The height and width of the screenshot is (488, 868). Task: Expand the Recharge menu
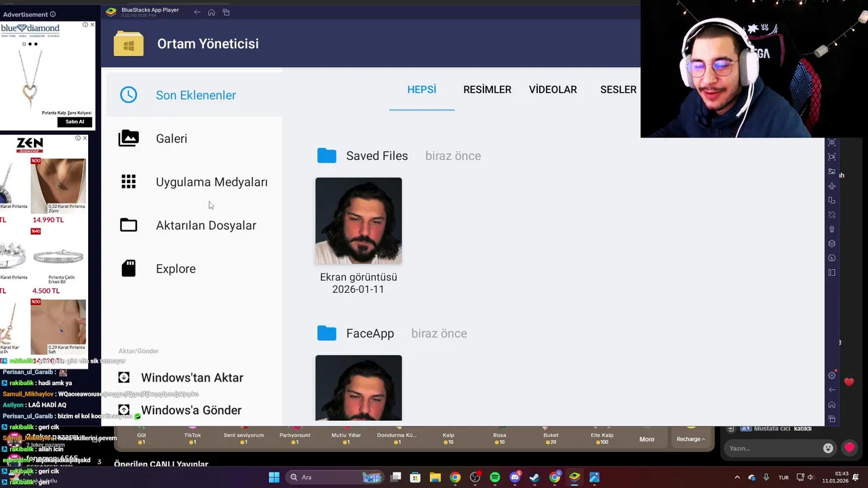coord(690,439)
